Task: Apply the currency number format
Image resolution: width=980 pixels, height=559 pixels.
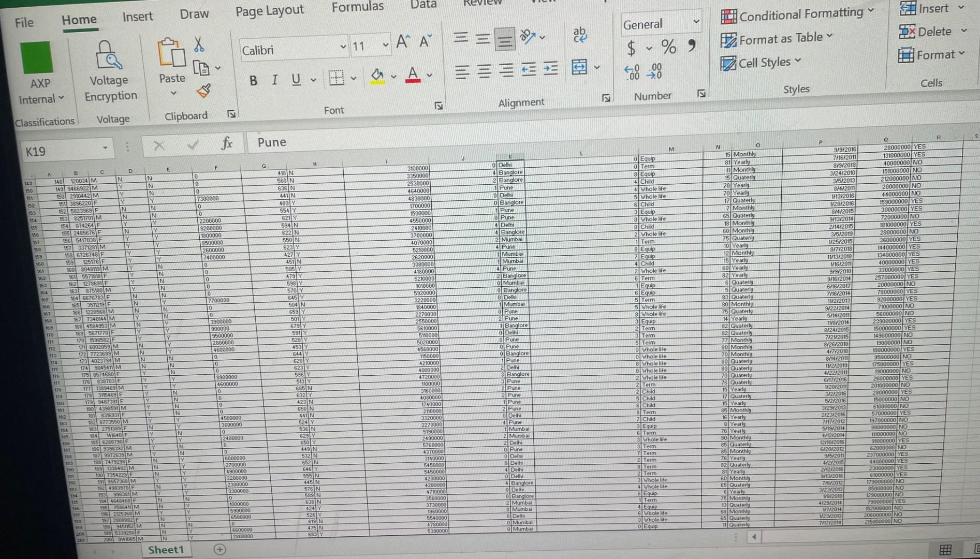Action: pos(631,48)
